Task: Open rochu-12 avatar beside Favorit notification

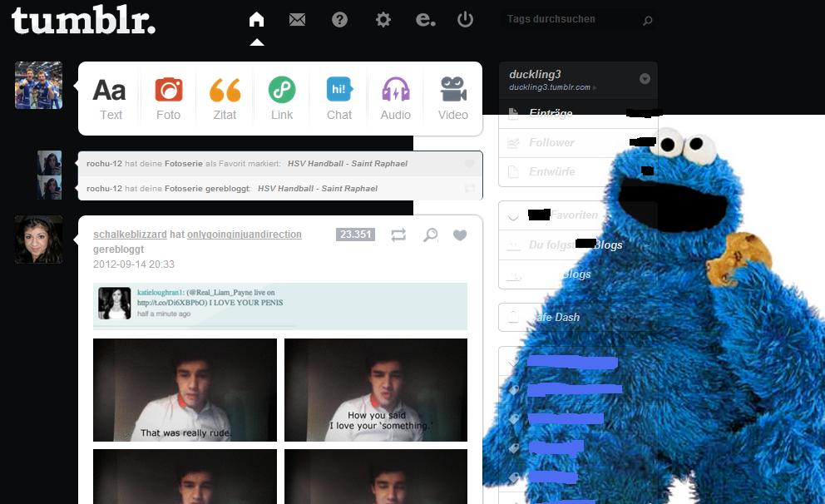Action: pos(49,163)
